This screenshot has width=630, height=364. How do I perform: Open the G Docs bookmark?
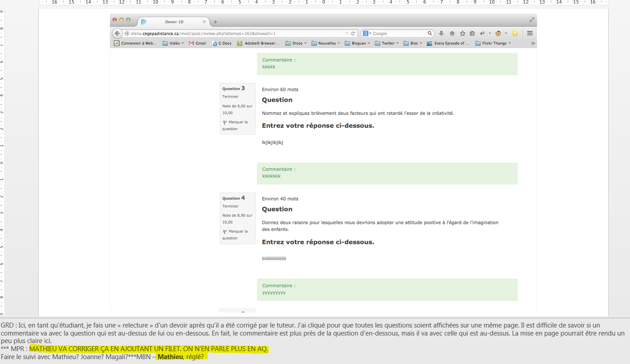[x=222, y=44]
